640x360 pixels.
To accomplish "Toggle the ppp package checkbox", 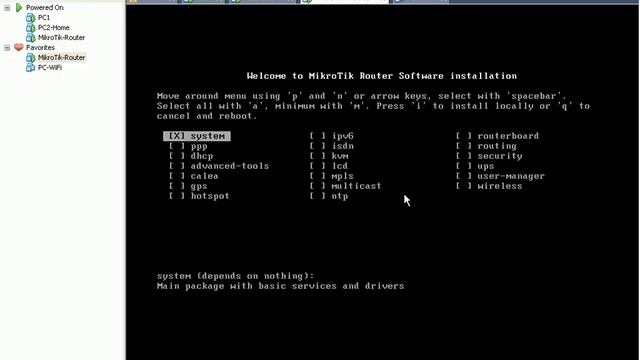I will pyautogui.click(x=177, y=146).
